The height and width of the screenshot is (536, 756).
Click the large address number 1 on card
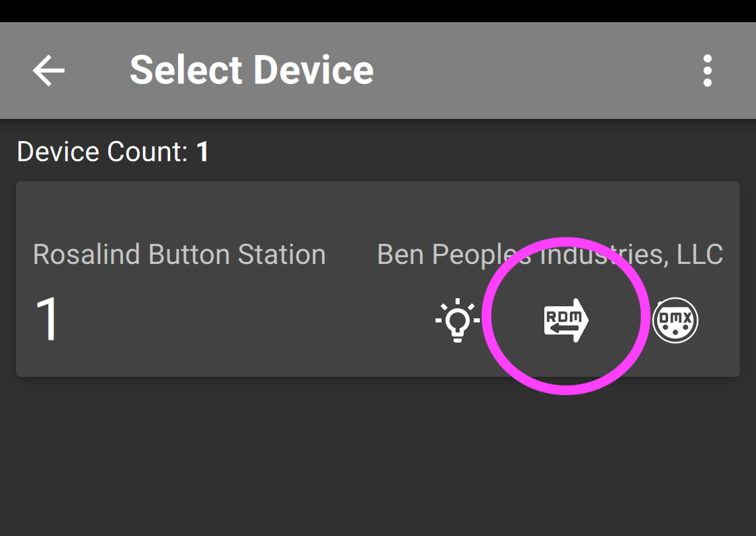47,318
